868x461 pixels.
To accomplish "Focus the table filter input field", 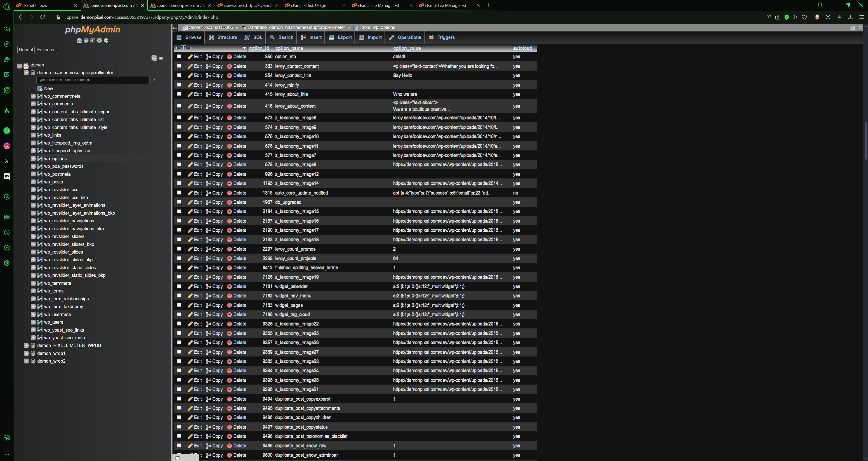I will point(93,80).
